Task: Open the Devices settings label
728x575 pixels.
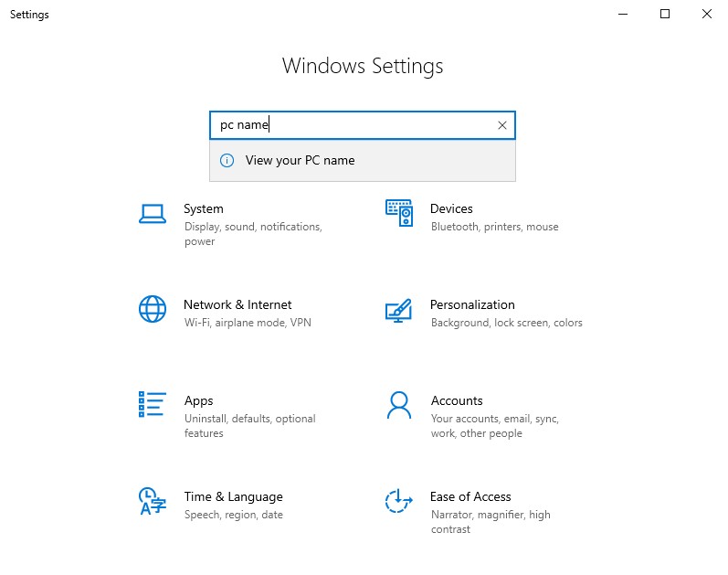Action: (x=451, y=208)
